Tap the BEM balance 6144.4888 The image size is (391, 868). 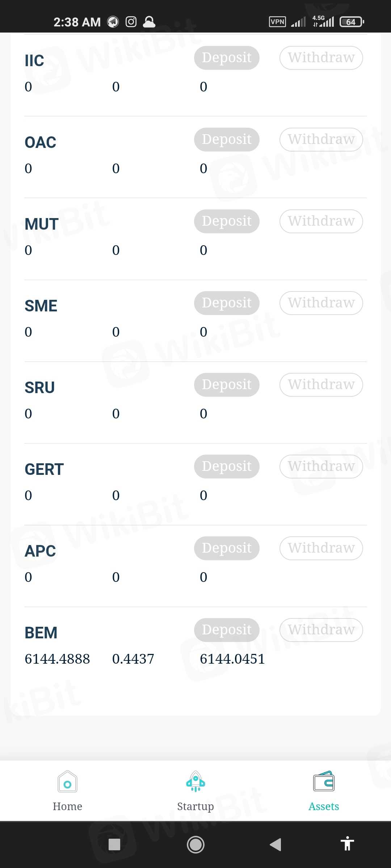pyautogui.click(x=57, y=659)
